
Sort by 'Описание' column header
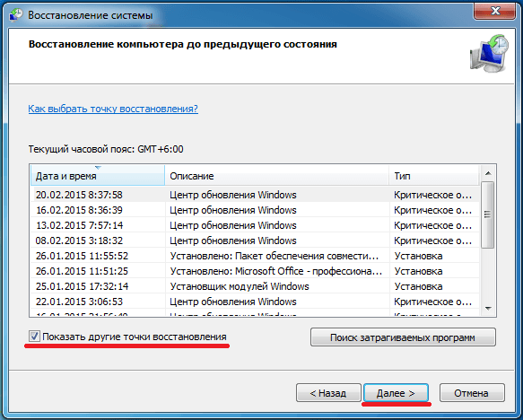[277, 176]
